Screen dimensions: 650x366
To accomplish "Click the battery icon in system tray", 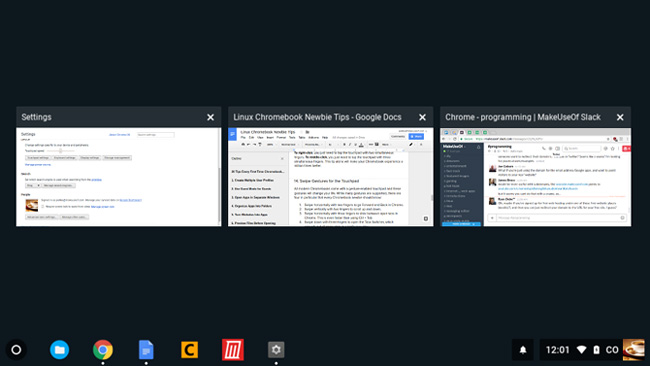I will [596, 350].
